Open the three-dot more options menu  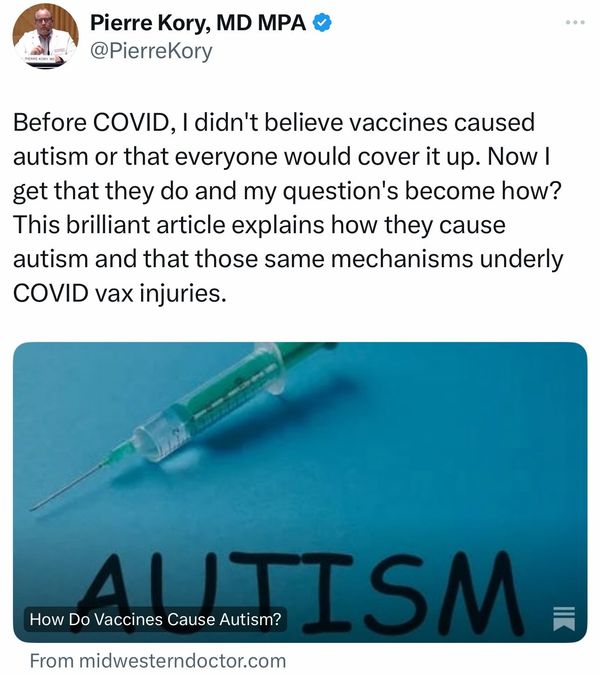576,22
